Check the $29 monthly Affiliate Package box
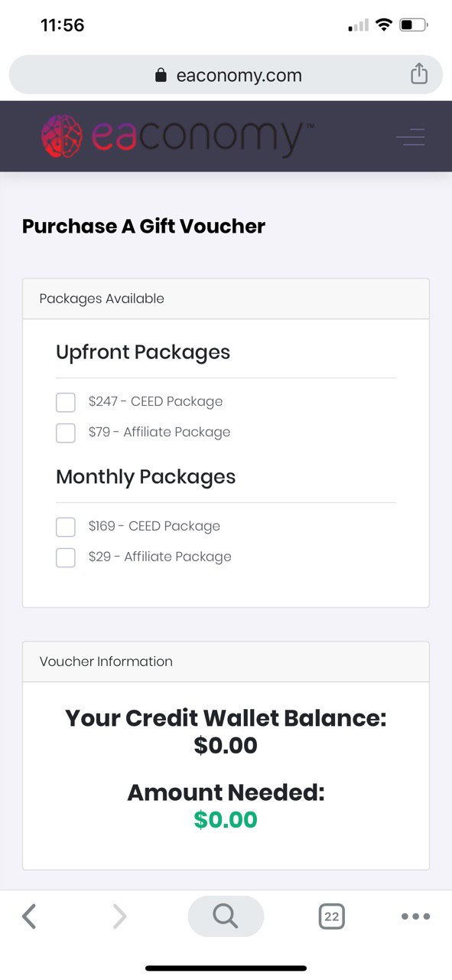452x980 pixels. click(66, 557)
